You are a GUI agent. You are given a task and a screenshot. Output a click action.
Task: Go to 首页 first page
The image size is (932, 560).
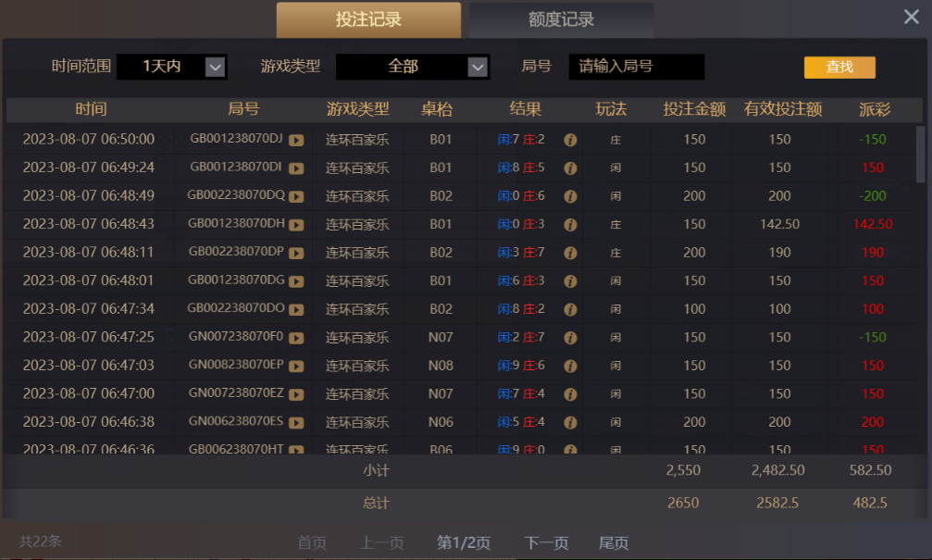click(x=312, y=542)
